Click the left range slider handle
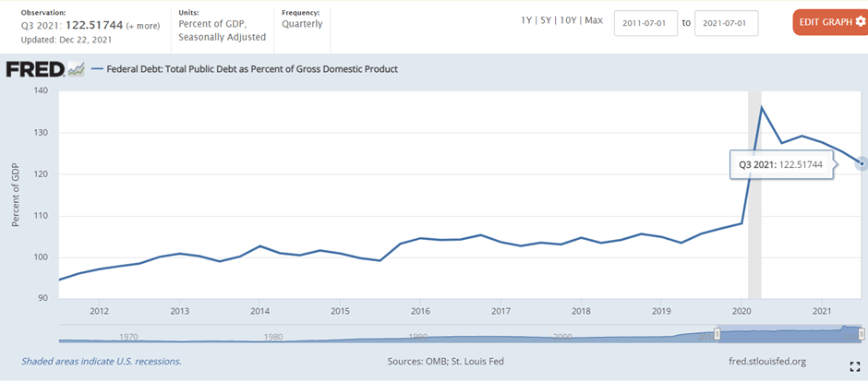The height and width of the screenshot is (382, 868). pos(717,334)
